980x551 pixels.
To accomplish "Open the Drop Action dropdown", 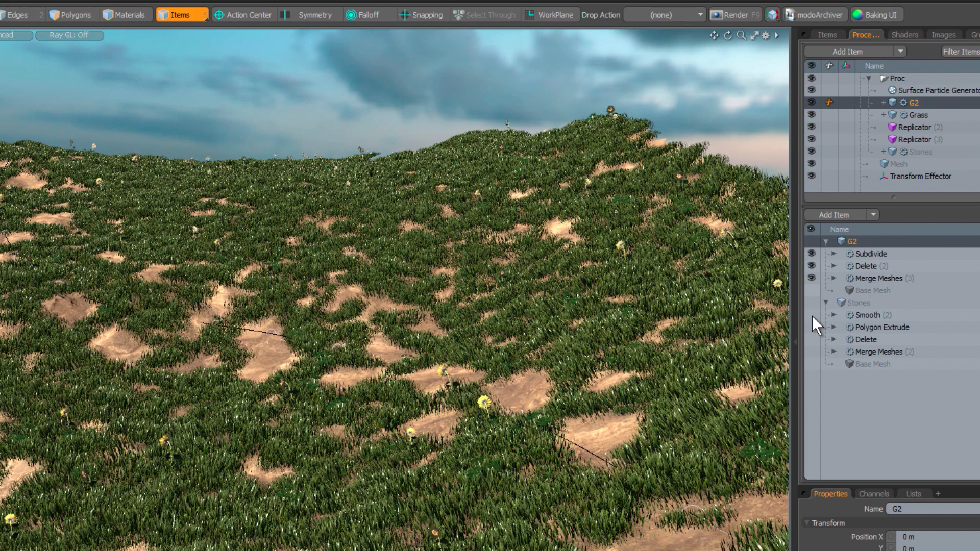I will [665, 15].
